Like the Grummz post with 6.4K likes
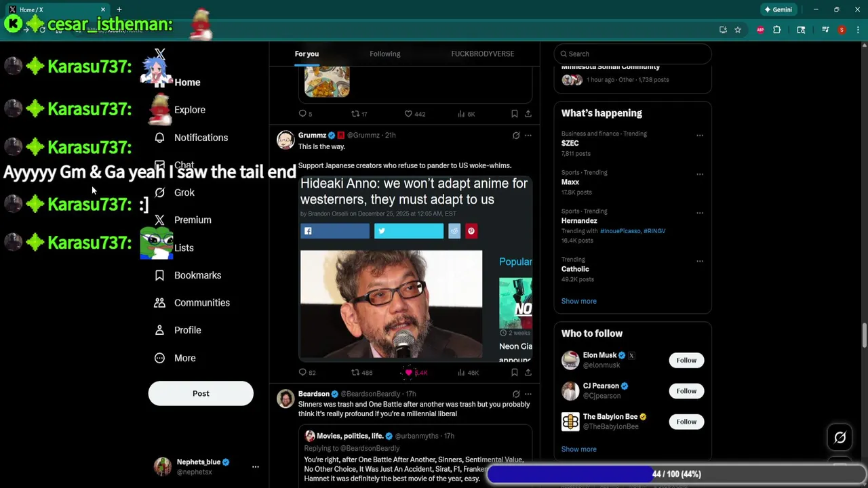This screenshot has width=868, height=488. (x=416, y=372)
